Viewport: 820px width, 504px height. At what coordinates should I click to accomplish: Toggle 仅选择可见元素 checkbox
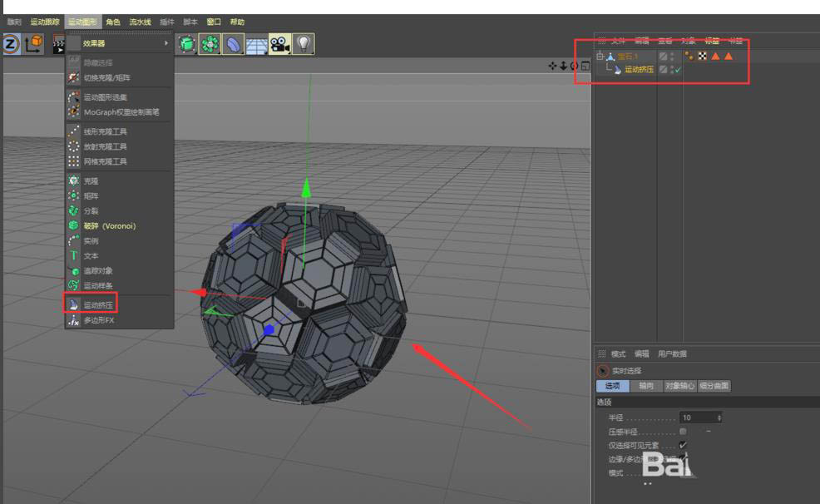point(683,445)
